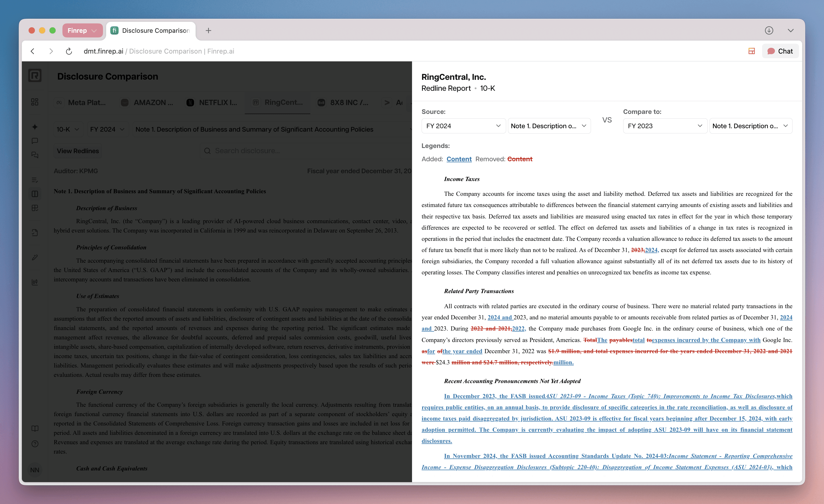The width and height of the screenshot is (824, 504).
Task: Select the Meta Platforms company tab
Action: point(81,103)
